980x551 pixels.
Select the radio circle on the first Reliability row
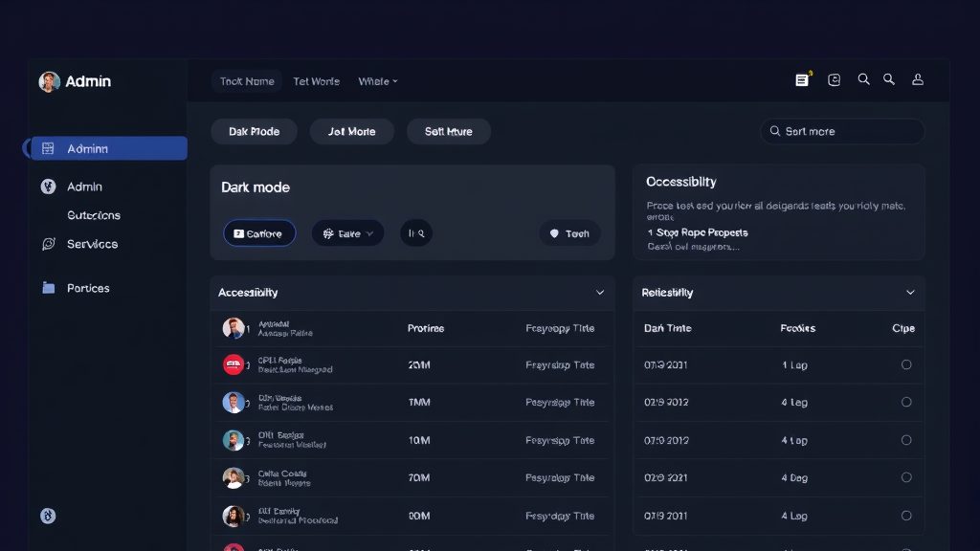point(906,364)
